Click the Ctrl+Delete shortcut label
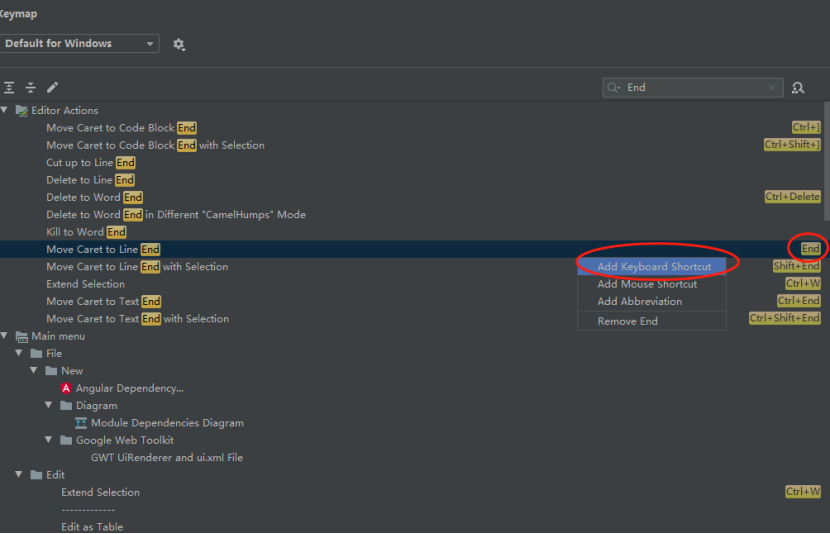The height and width of the screenshot is (534, 830). pyautogui.click(x=792, y=197)
